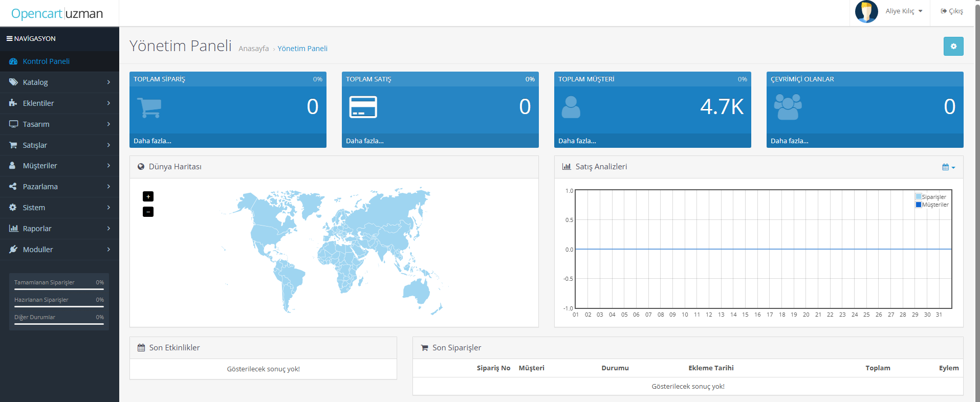Image resolution: width=980 pixels, height=402 pixels.
Task: Expand the Moduller submenu chevron
Action: tap(108, 250)
